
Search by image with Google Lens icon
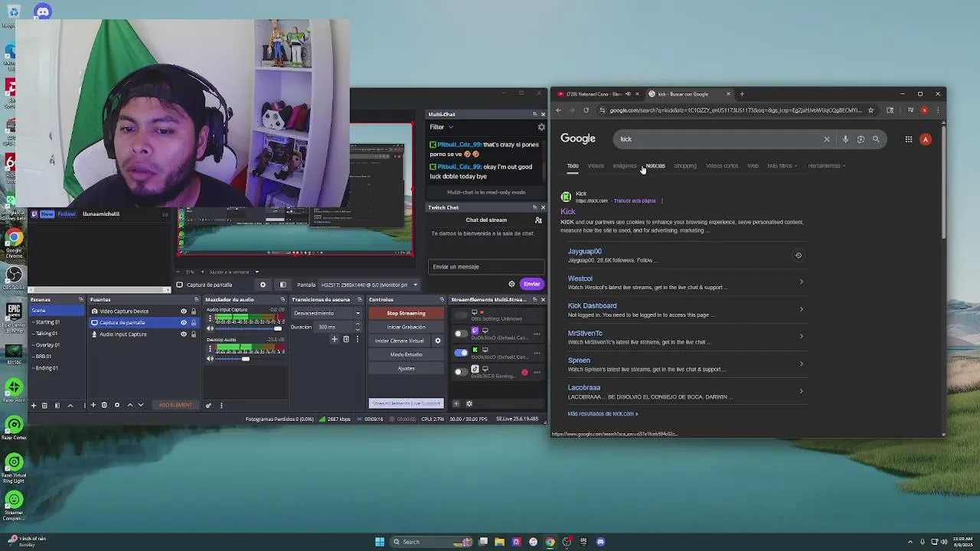tap(861, 139)
